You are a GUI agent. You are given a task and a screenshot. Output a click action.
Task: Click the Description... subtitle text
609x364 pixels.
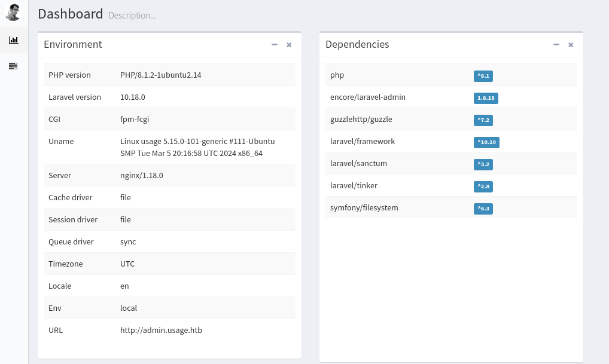[132, 16]
